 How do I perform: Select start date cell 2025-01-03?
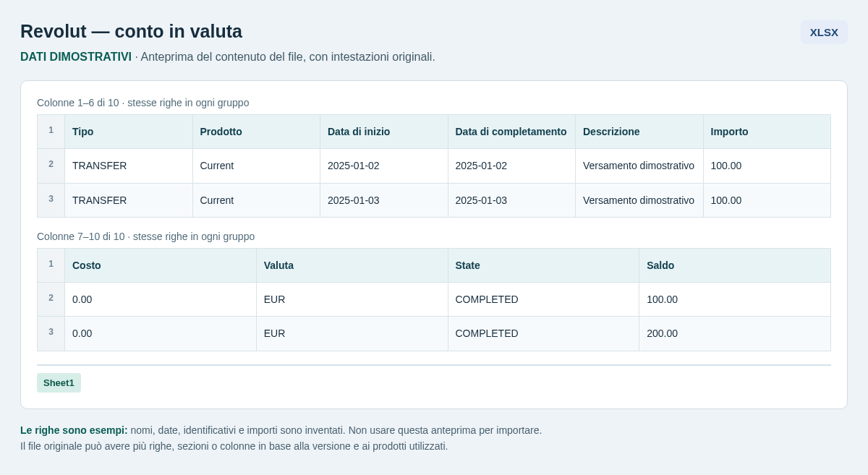pyautogui.click(x=384, y=200)
